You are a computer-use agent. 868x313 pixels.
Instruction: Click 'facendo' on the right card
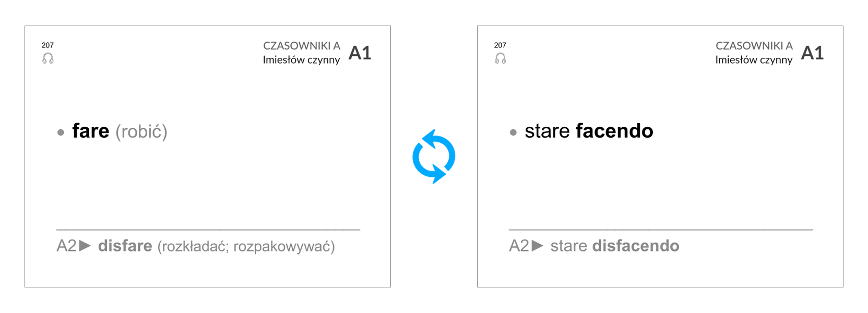click(x=614, y=130)
